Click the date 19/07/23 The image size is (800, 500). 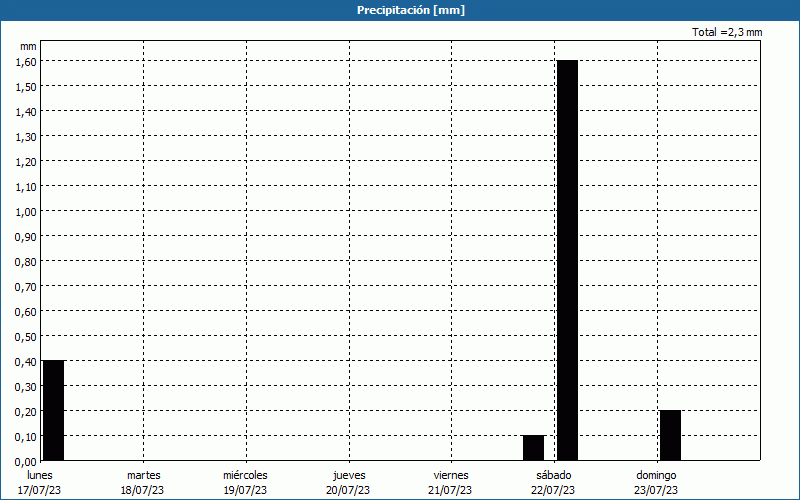[245, 490]
